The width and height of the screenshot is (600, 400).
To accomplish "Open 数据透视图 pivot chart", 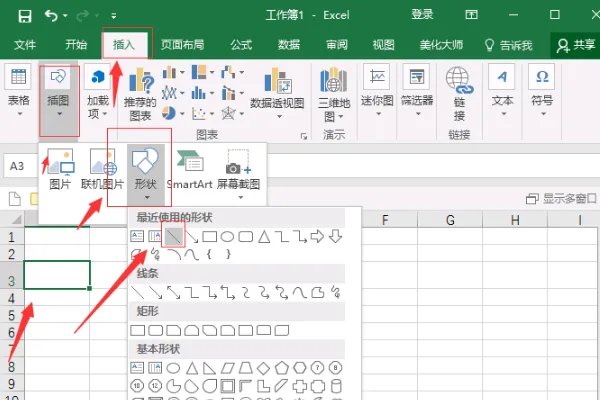I will pyautogui.click(x=277, y=93).
